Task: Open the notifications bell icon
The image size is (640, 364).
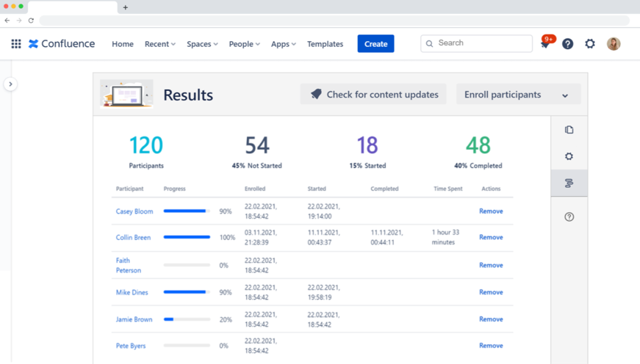Action: (x=544, y=45)
